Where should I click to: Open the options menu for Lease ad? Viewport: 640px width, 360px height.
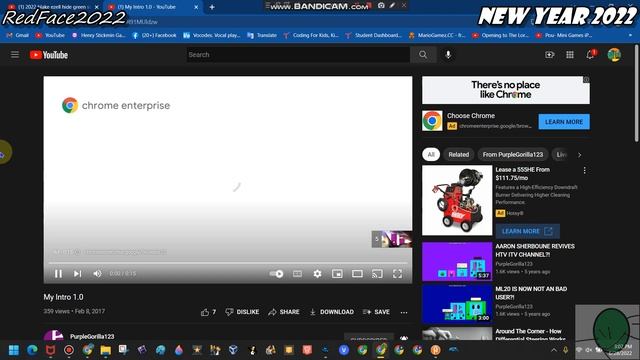(584, 170)
